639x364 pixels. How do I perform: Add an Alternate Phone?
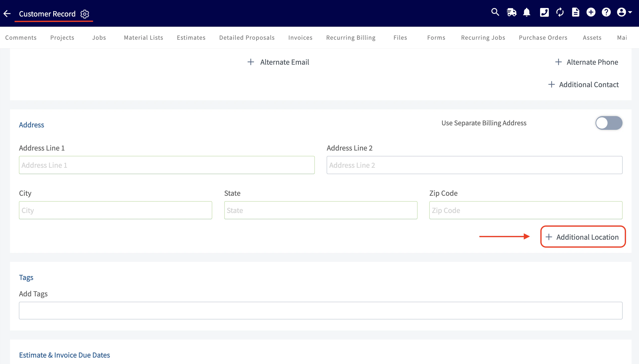pyautogui.click(x=587, y=62)
